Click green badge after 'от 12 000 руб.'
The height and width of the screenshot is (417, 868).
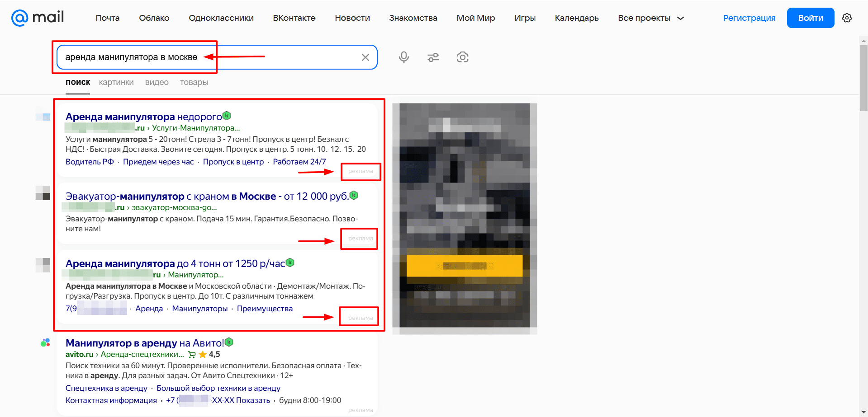tap(354, 195)
